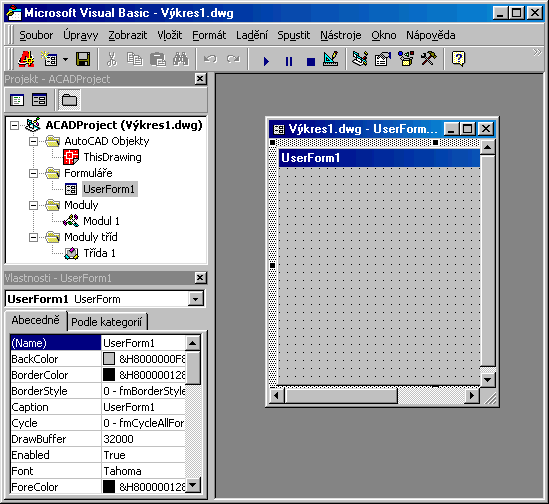549x504 pixels.
Task: Save the project with floppy icon
Action: (x=83, y=59)
